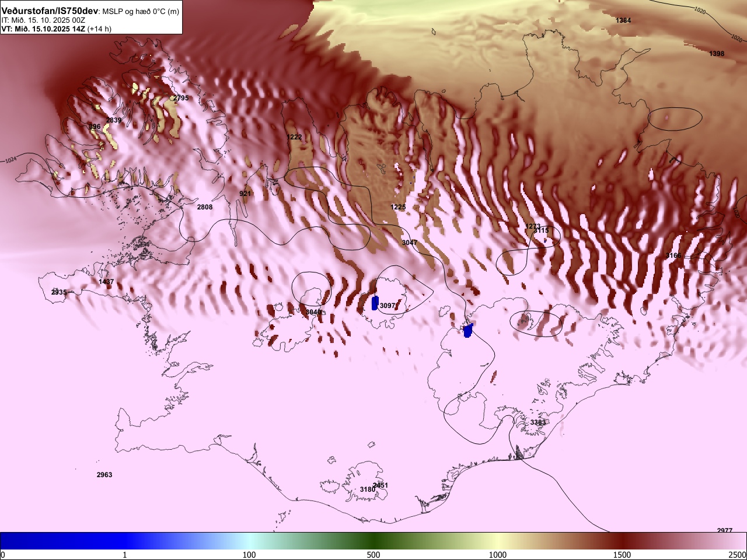Click the 3115 height value
The width and height of the screenshot is (747, 560).
pos(541,231)
